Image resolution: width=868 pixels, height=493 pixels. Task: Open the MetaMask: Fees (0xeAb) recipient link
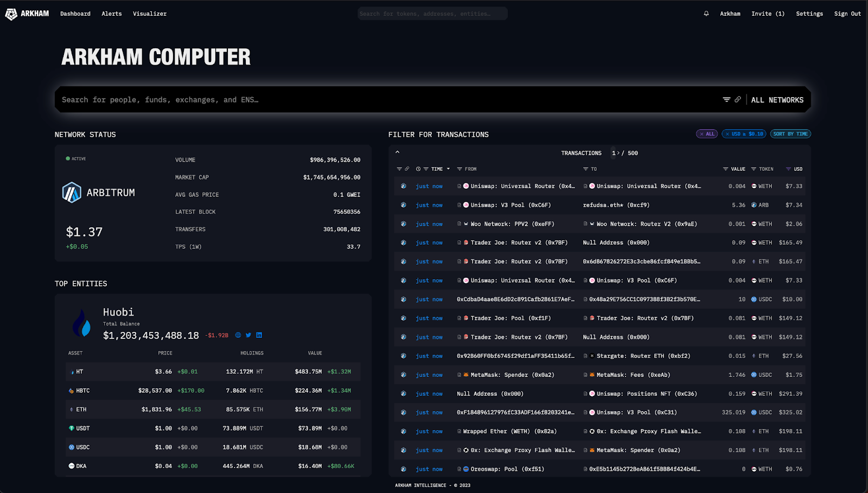click(x=634, y=375)
